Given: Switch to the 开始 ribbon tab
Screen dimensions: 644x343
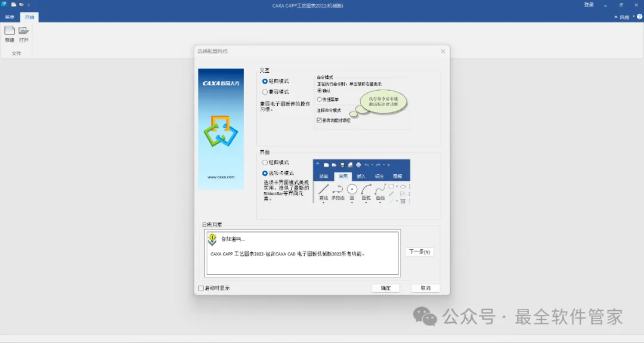Looking at the screenshot, I should click(x=29, y=17).
